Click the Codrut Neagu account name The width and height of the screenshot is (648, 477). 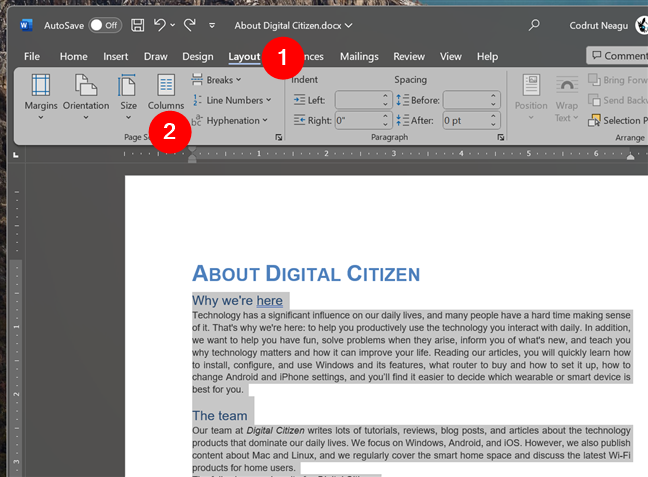click(598, 26)
